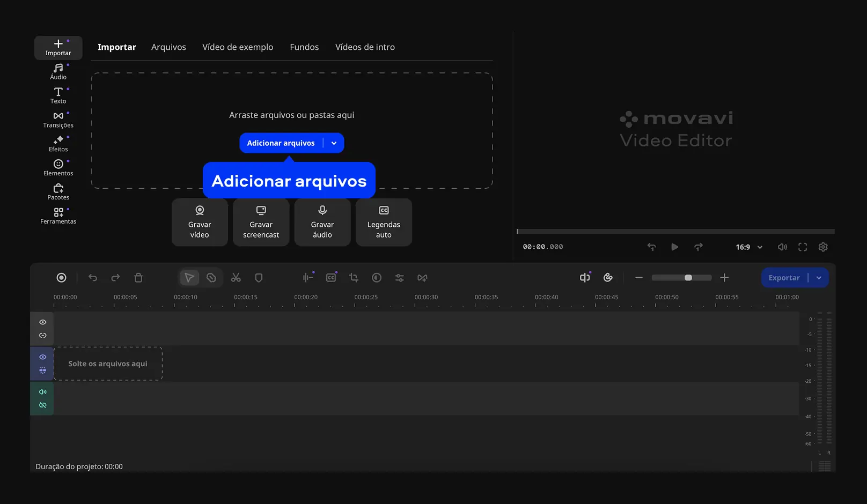Select the Importar tab heading
Screen dimensions: 867x504
117,47
